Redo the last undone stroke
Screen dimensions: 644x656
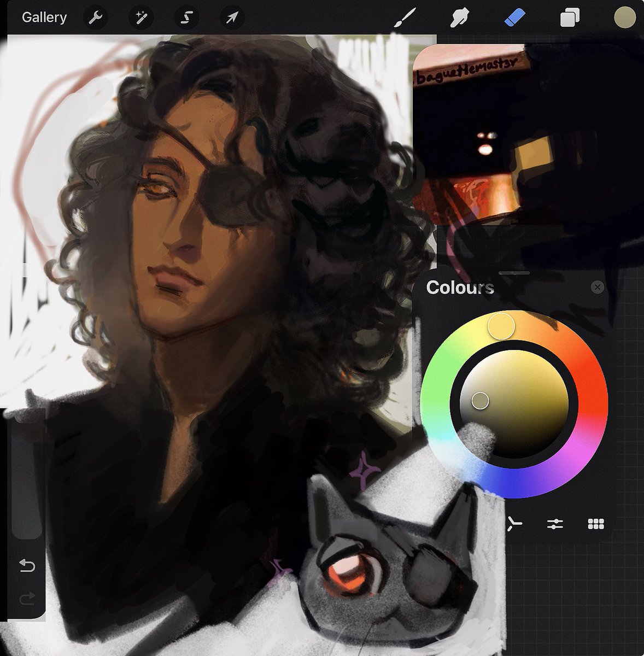pyautogui.click(x=27, y=599)
